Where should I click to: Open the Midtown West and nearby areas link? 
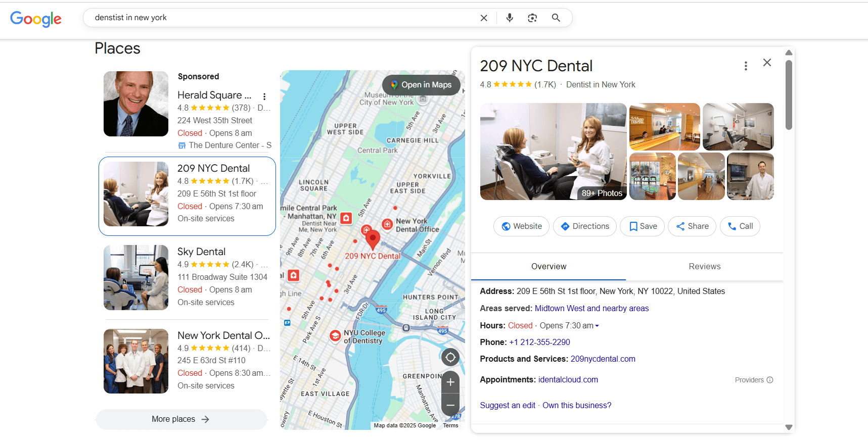[x=591, y=308]
